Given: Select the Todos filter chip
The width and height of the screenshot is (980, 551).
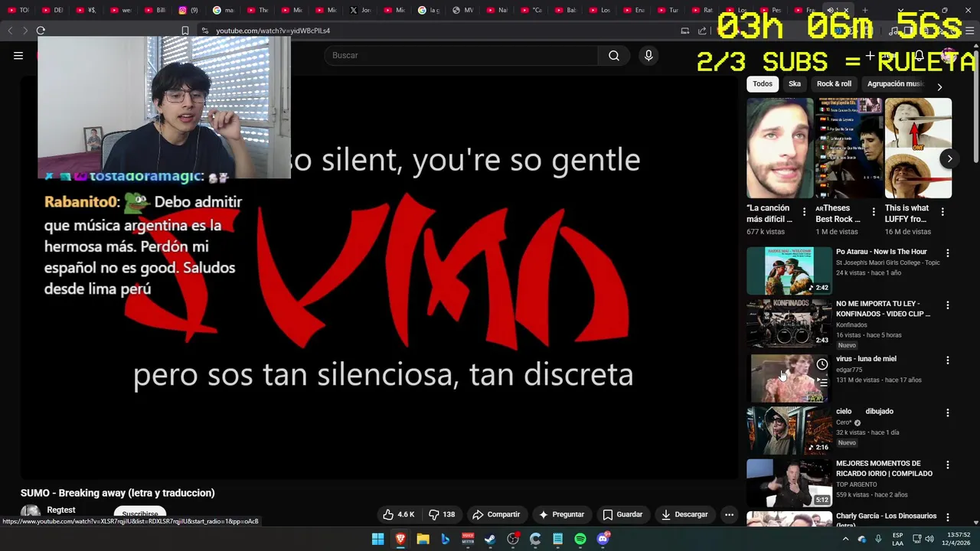Looking at the screenshot, I should pyautogui.click(x=763, y=84).
